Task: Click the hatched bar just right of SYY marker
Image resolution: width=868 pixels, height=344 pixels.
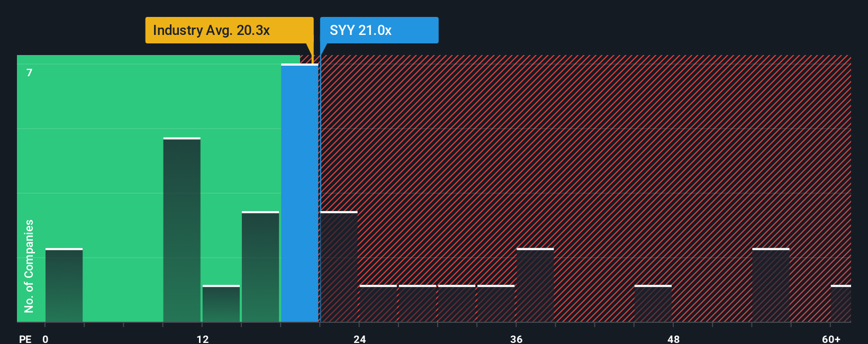Action: (x=339, y=267)
